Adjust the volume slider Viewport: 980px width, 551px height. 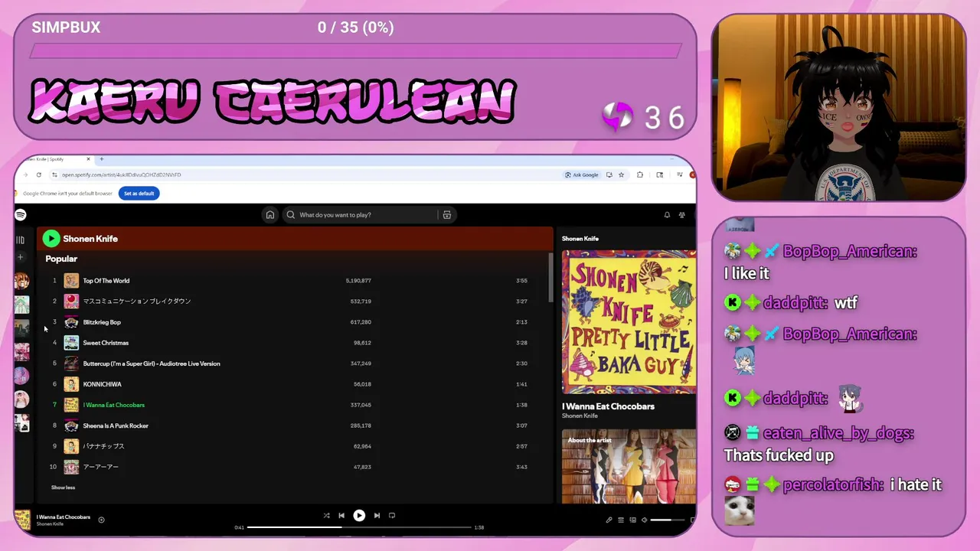point(667,520)
